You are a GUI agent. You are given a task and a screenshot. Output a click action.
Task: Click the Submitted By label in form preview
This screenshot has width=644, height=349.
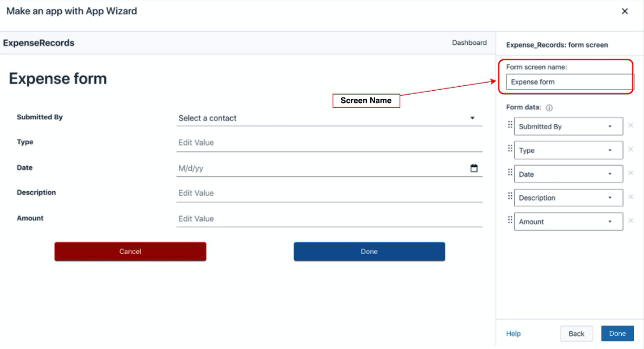click(x=40, y=117)
